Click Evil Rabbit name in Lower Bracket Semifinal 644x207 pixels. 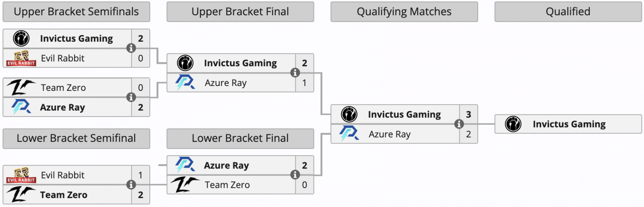click(x=62, y=175)
